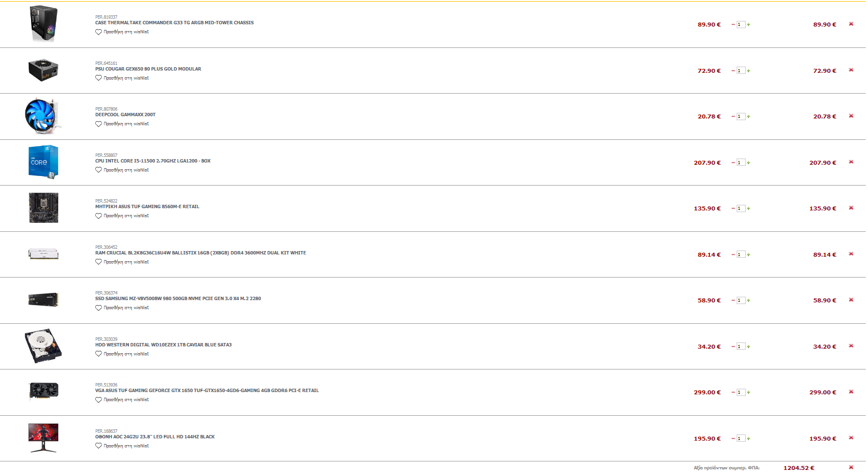Decrease quantity of Asus B560M-E motherboard
868x475 pixels.
click(733, 208)
